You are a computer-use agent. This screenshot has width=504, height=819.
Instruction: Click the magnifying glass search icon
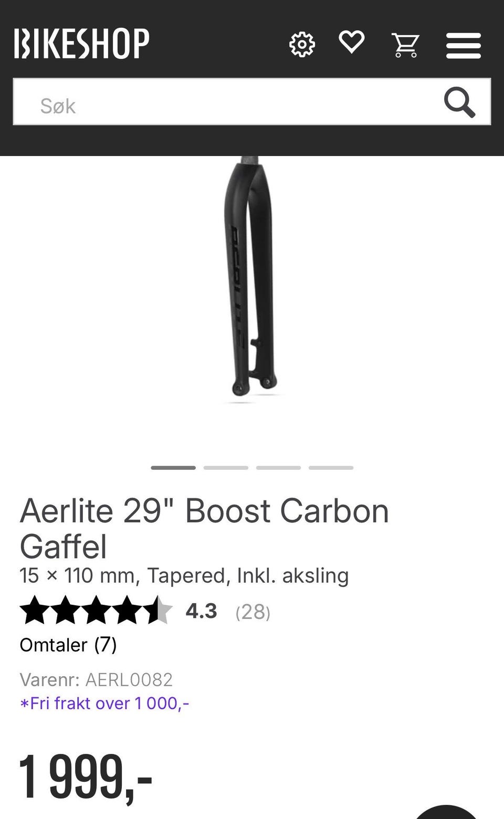click(x=459, y=102)
